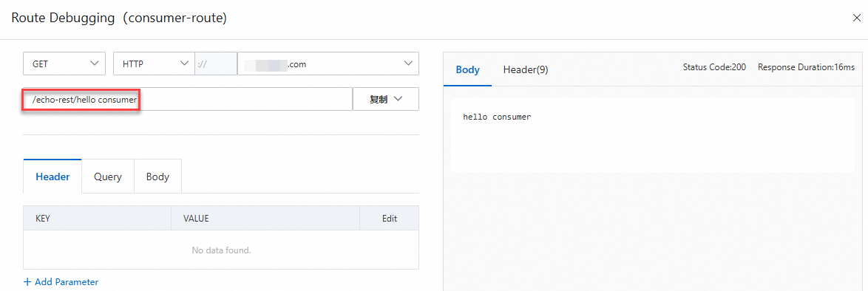Open the response Header(9) tab
868x291 pixels.
pyautogui.click(x=526, y=69)
